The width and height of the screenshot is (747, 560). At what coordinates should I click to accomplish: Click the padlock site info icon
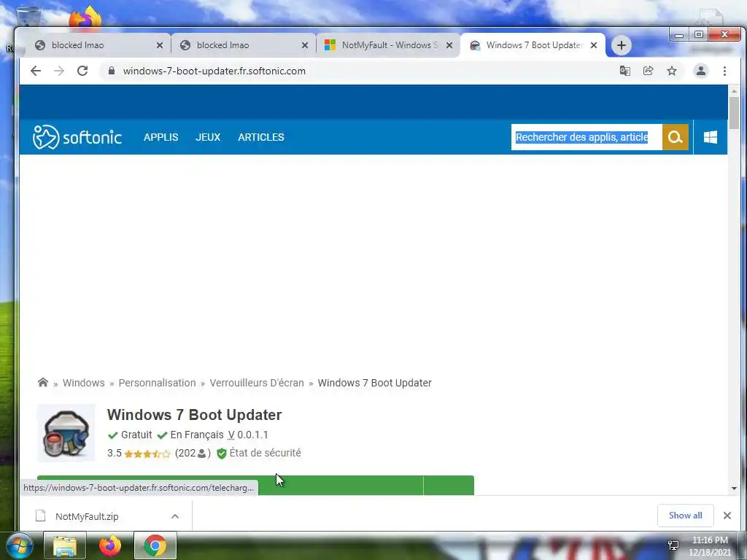[112, 71]
